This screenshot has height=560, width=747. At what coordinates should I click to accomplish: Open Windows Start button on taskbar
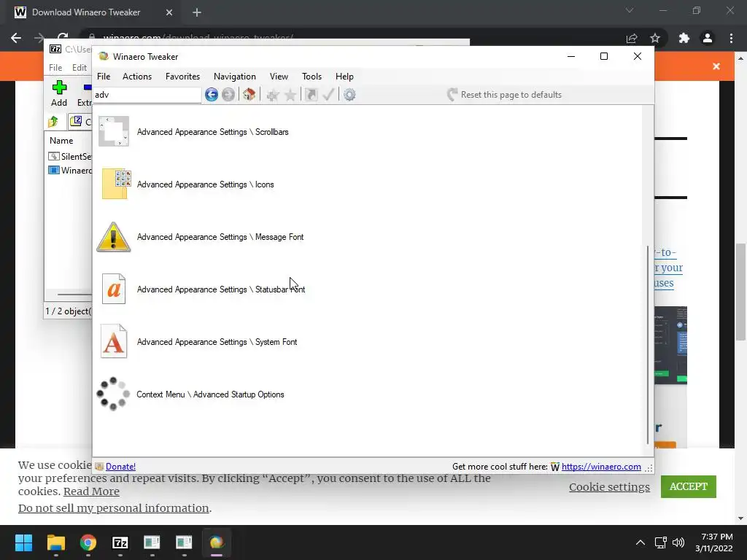coord(23,542)
